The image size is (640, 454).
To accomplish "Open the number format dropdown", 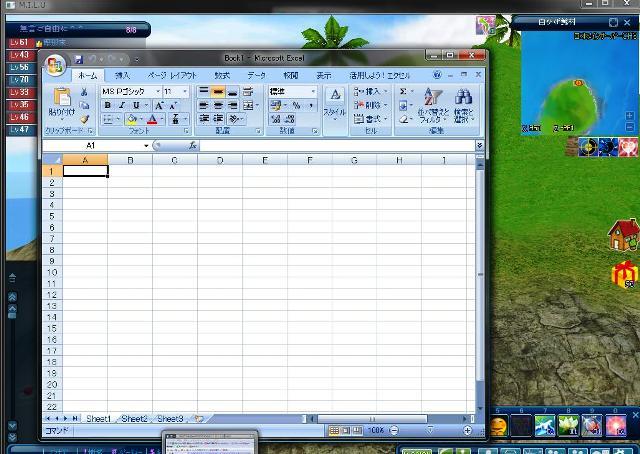I will pyautogui.click(x=313, y=91).
